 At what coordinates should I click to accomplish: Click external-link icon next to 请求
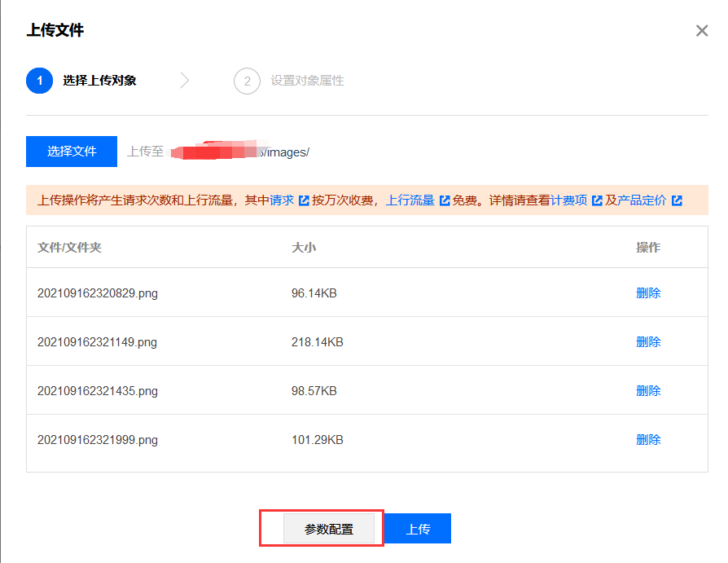click(304, 200)
